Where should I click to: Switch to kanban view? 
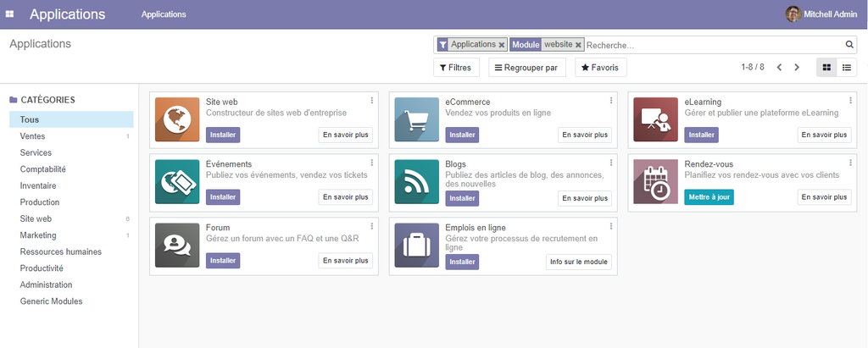click(826, 68)
